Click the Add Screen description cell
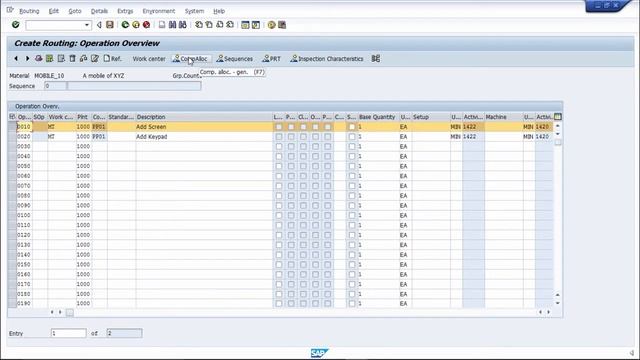 click(x=204, y=127)
